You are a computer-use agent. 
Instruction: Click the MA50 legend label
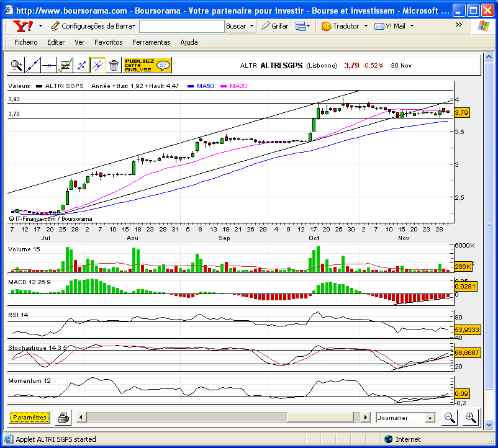pyautogui.click(x=205, y=86)
